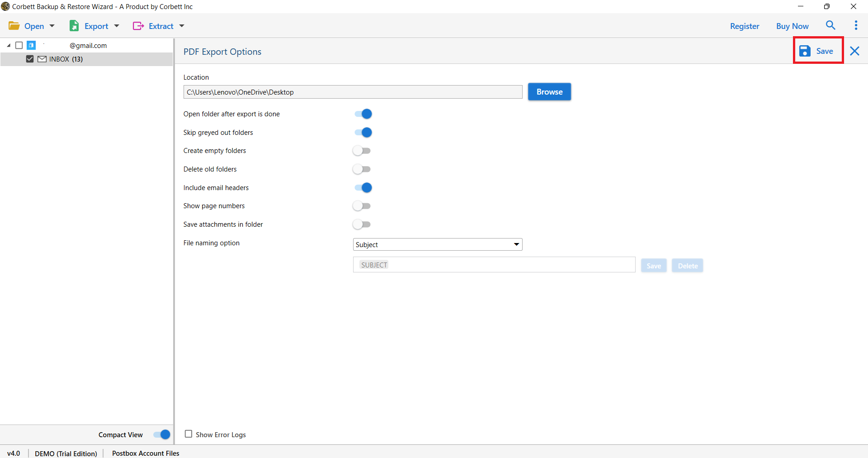Open the Export menu

pos(94,26)
